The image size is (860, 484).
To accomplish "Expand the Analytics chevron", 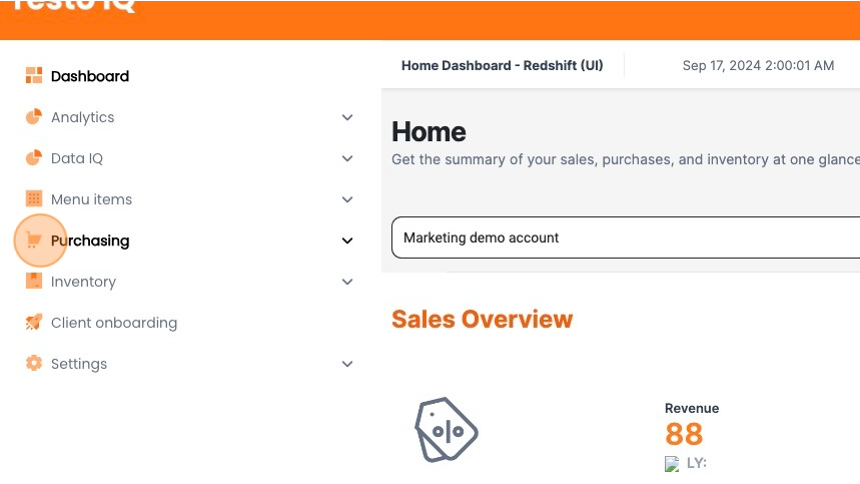I will (x=347, y=117).
